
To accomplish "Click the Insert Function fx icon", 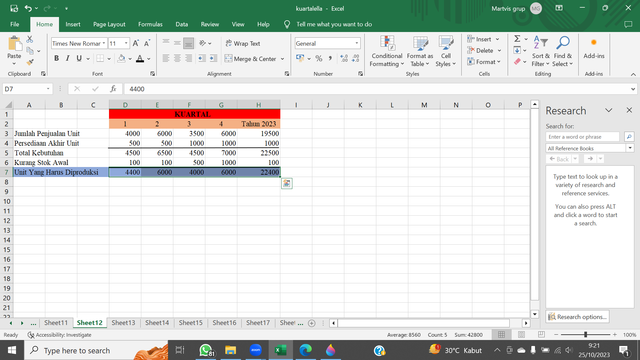I will coord(113,89).
